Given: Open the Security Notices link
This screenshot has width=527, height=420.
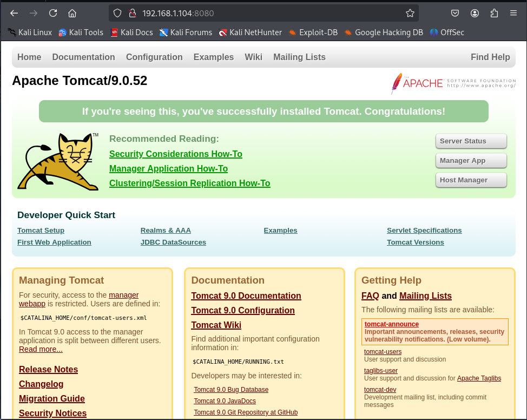Looking at the screenshot, I should click(53, 414).
